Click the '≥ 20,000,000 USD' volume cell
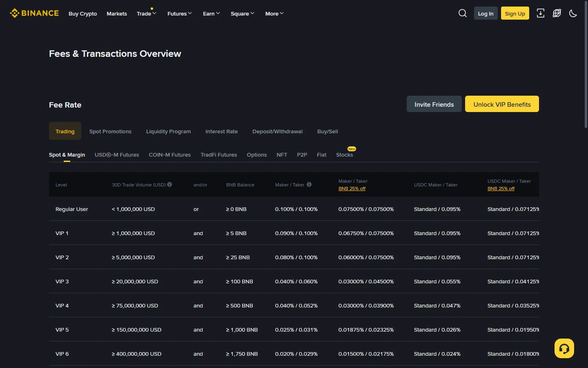Screen dimensions: 588x368 [135, 281]
